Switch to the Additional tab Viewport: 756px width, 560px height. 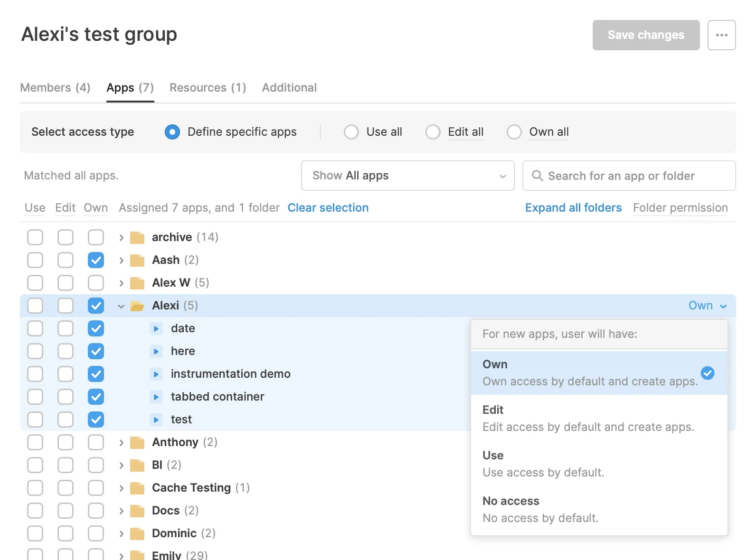pos(289,88)
